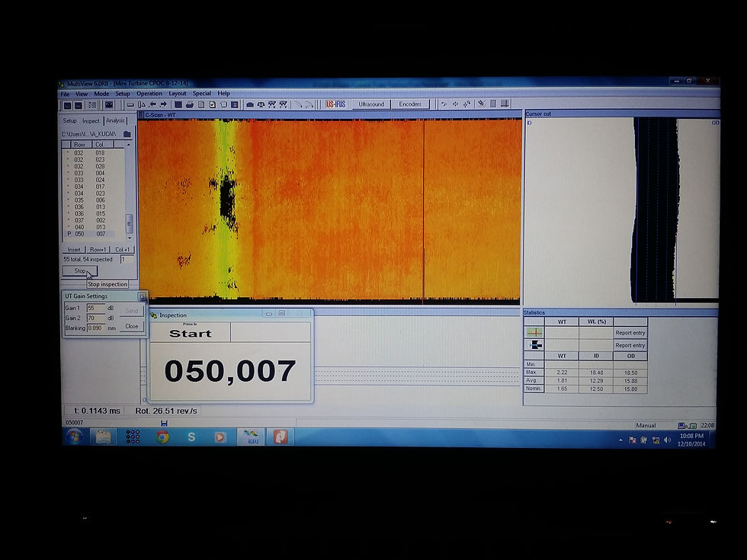This screenshot has width=747, height=560.
Task: Open the Layout menu
Action: 177,94
